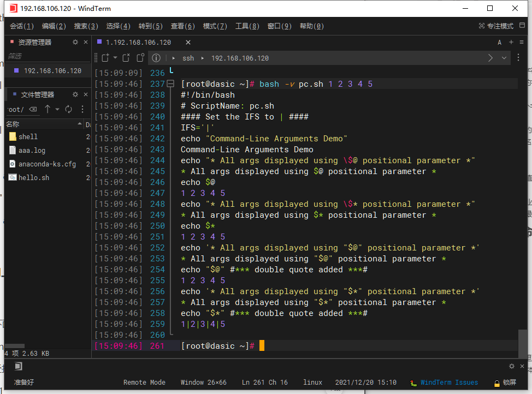Click the duplicate session toolbar icon
532x394 pixels.
coord(126,58)
